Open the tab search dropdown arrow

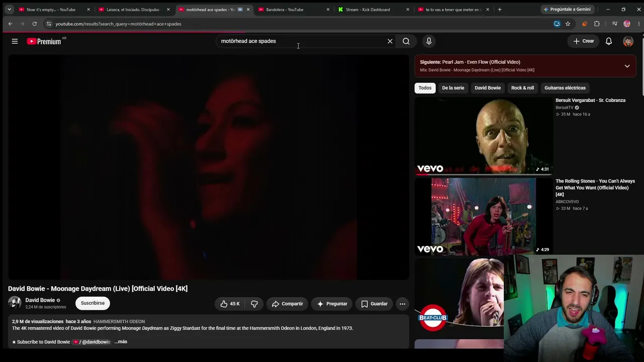tap(9, 10)
